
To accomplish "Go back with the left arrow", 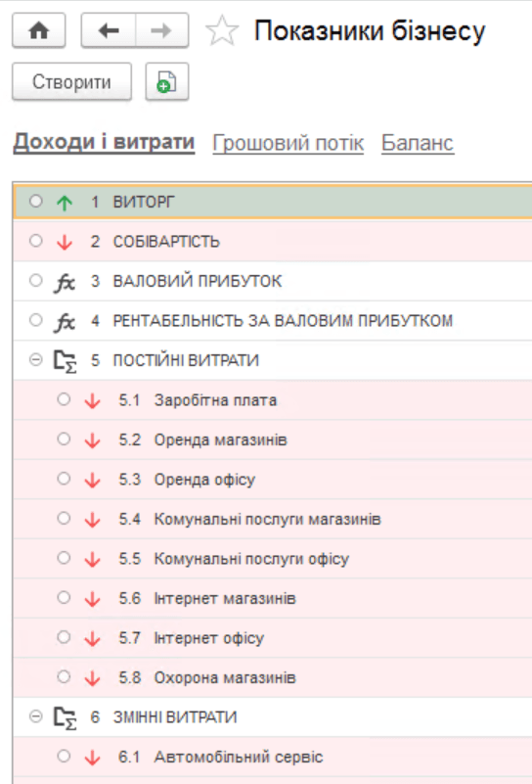I will coord(109,31).
